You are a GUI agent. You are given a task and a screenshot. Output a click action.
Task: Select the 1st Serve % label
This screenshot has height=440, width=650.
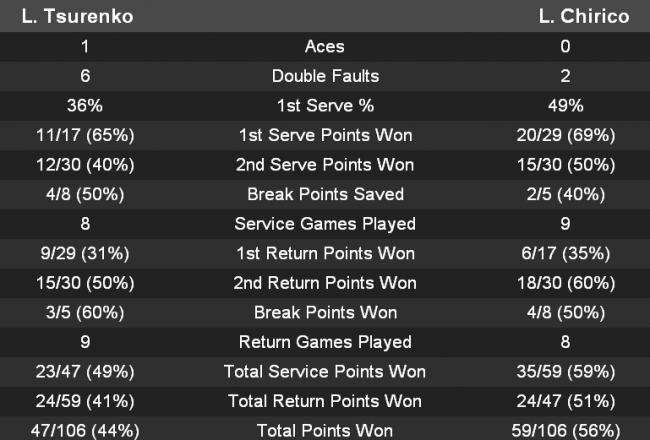(x=324, y=106)
